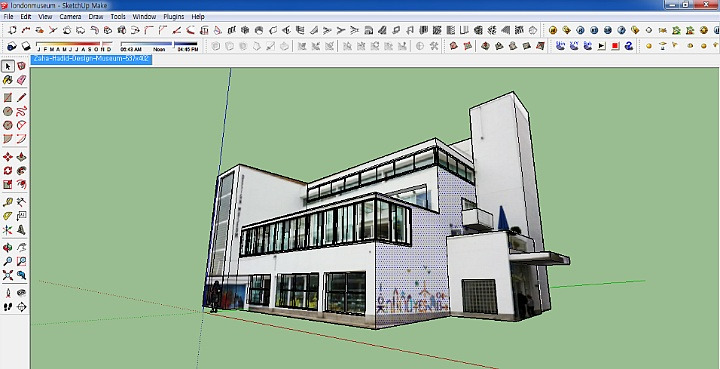This screenshot has height=369, width=720.
Task: Open the Window menu
Action: coord(144,17)
